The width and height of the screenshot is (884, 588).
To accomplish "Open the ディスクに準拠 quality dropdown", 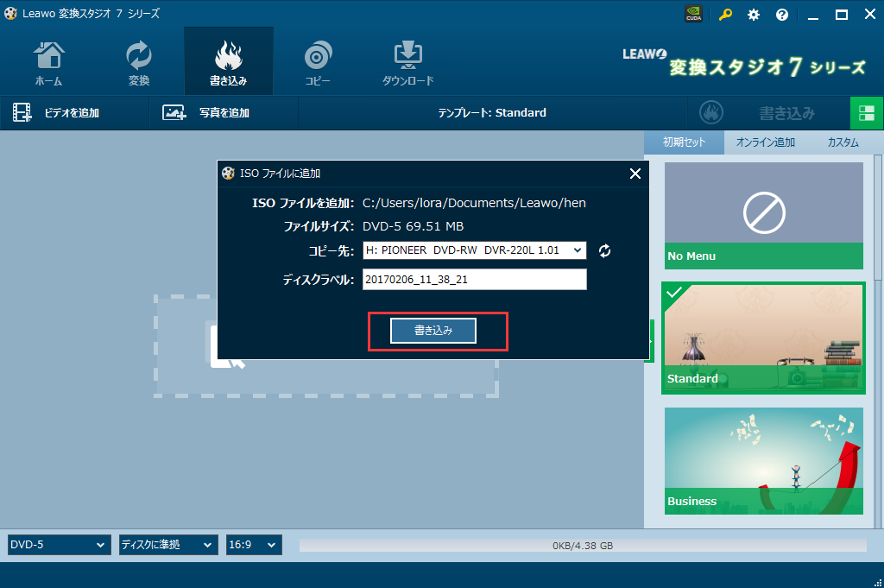I will coord(167,545).
